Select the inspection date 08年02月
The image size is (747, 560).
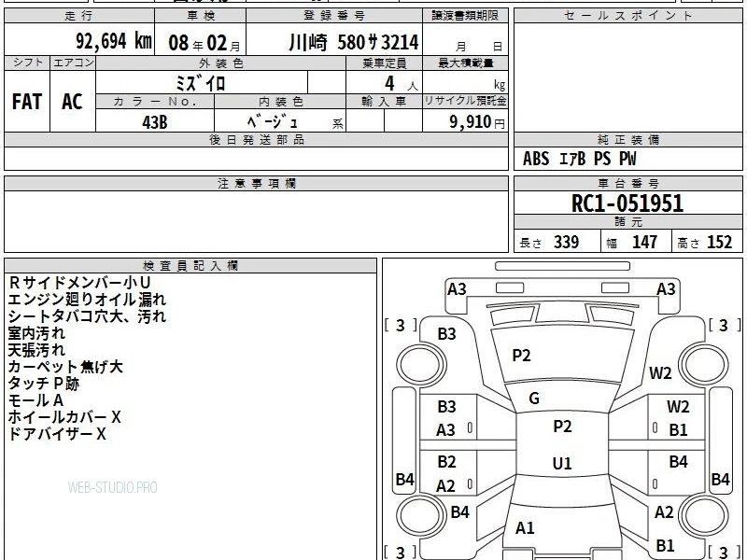tap(204, 43)
